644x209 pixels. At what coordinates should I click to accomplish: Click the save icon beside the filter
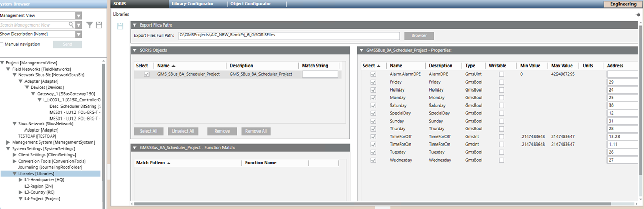[x=99, y=24]
